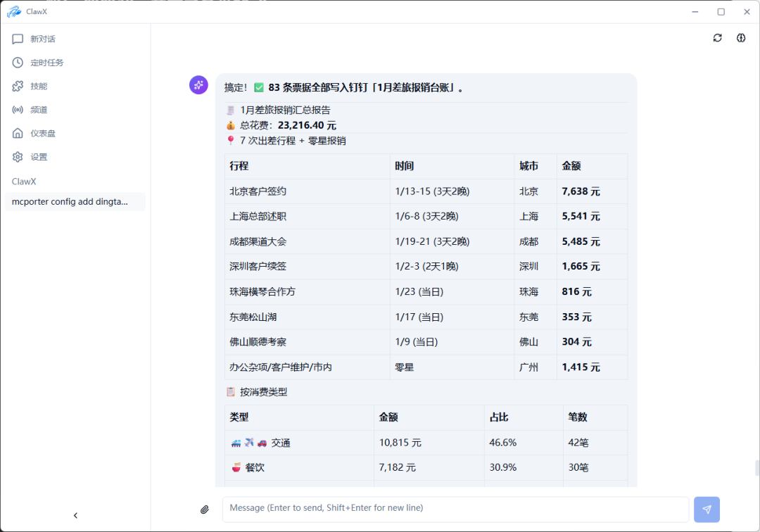Image resolution: width=760 pixels, height=532 pixels.
Task: Open the 新对话 new chat item
Action: (75, 39)
